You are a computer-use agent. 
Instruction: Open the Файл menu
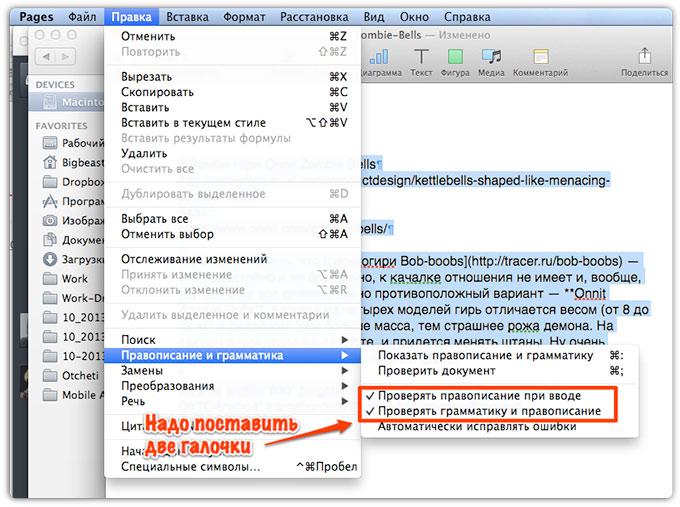click(82, 17)
